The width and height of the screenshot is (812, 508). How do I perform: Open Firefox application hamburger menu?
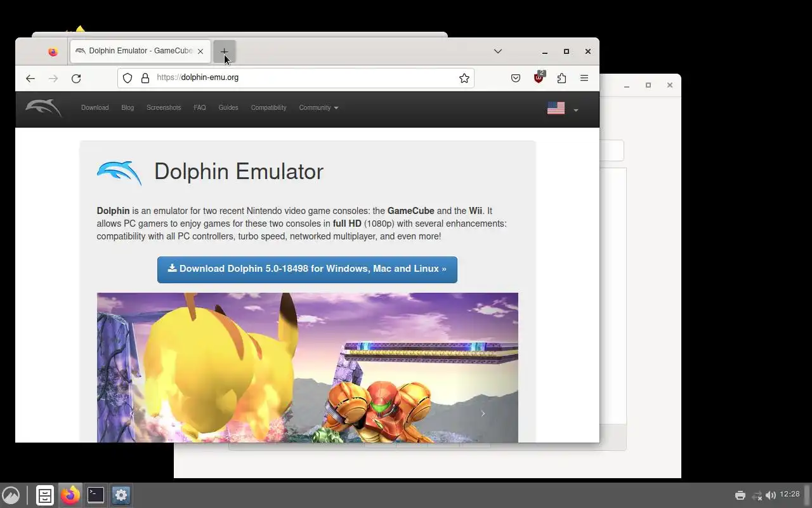click(x=584, y=78)
